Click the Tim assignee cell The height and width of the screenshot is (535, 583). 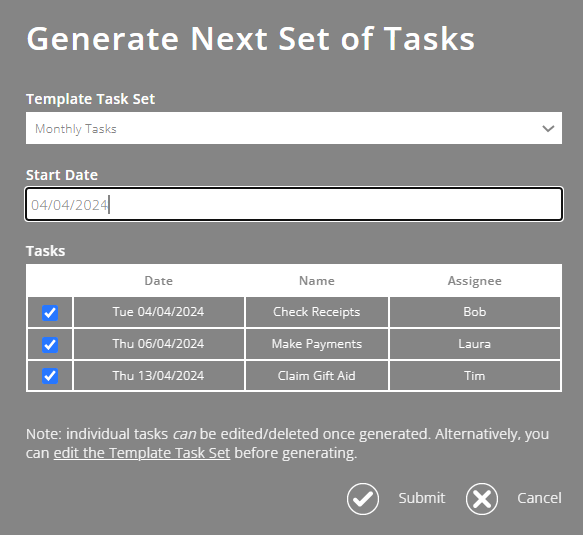pyautogui.click(x=475, y=376)
